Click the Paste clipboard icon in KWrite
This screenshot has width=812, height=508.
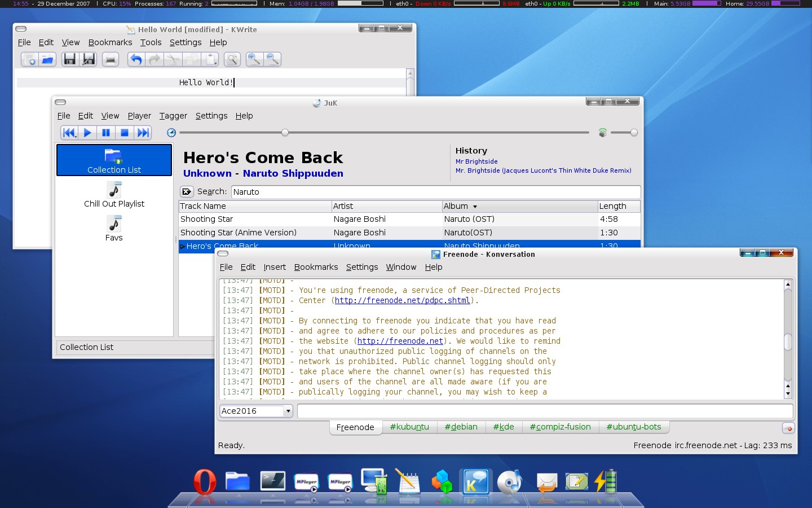[210, 59]
